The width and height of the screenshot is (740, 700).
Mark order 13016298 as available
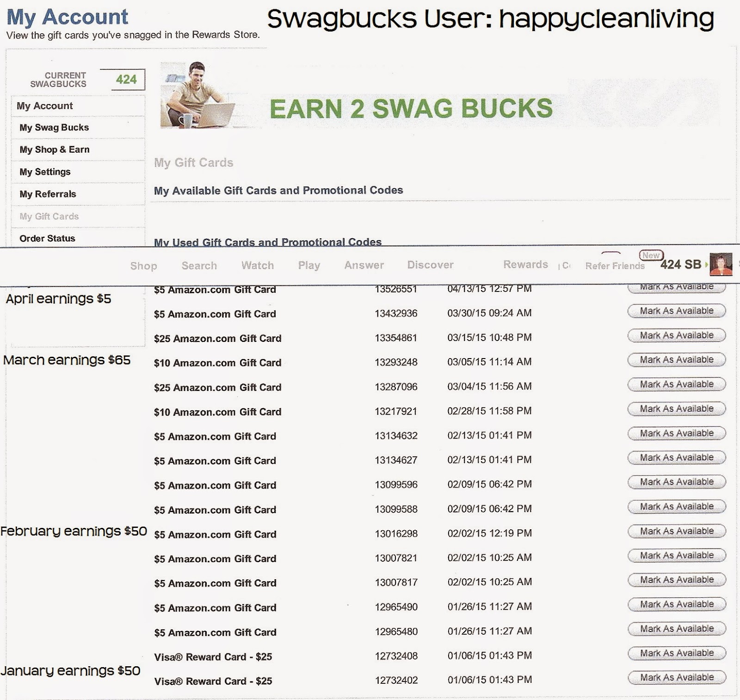(677, 531)
